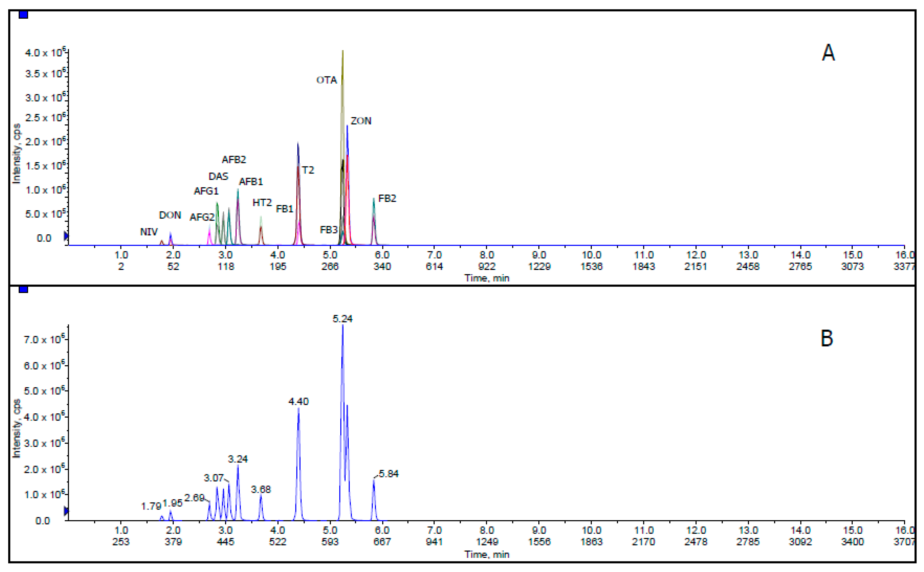Image resolution: width=924 pixels, height=572 pixels.
Task: Click the T2 peak label
Action: [308, 170]
